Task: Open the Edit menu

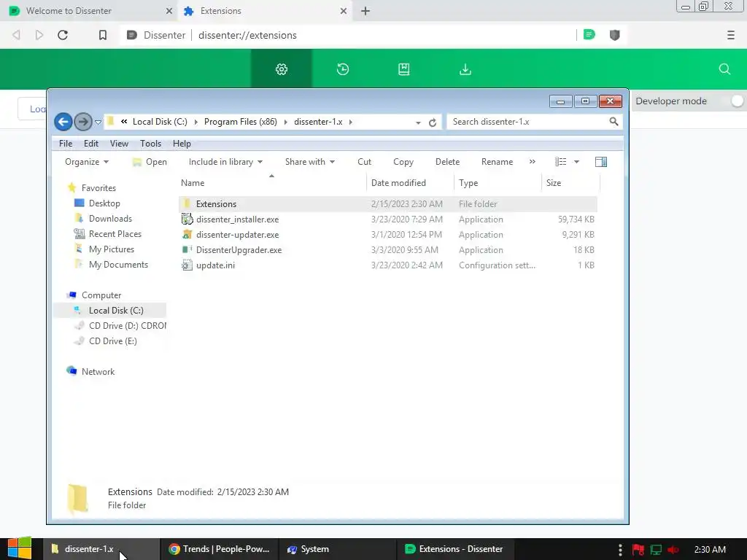Action: (91, 144)
